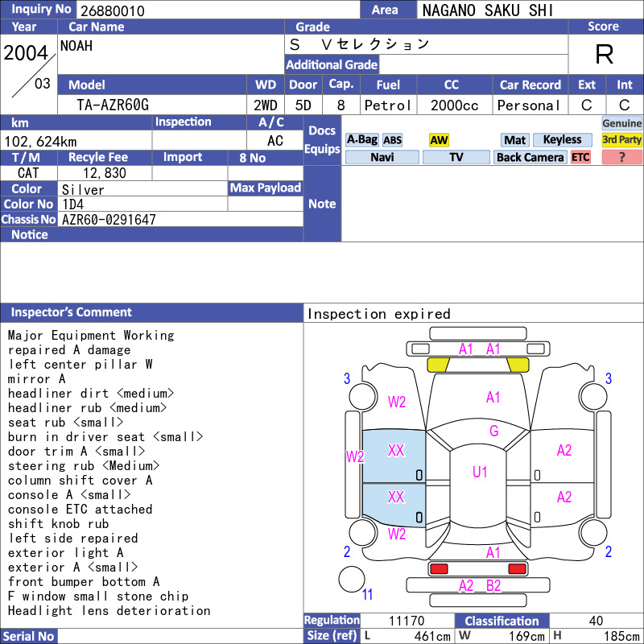Click the upper XX left door panel
Viewport: 644px width, 644px height.
[x=395, y=451]
